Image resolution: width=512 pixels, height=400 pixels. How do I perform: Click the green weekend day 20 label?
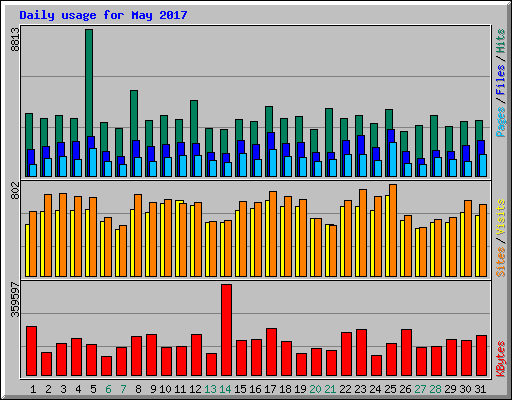(315, 389)
